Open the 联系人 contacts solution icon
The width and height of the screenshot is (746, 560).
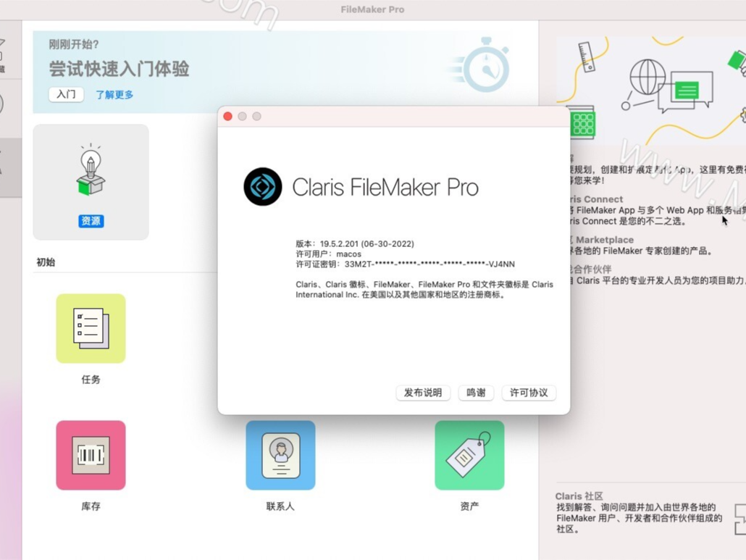280,455
